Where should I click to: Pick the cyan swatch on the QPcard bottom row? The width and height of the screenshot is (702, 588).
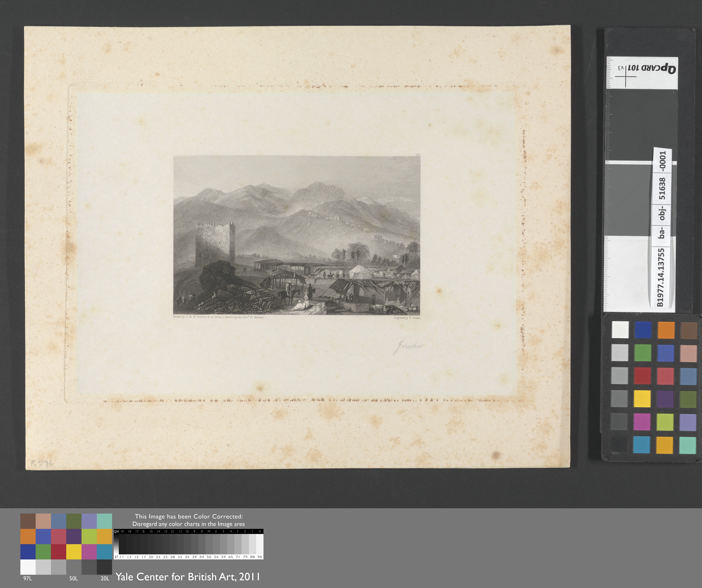point(642,445)
